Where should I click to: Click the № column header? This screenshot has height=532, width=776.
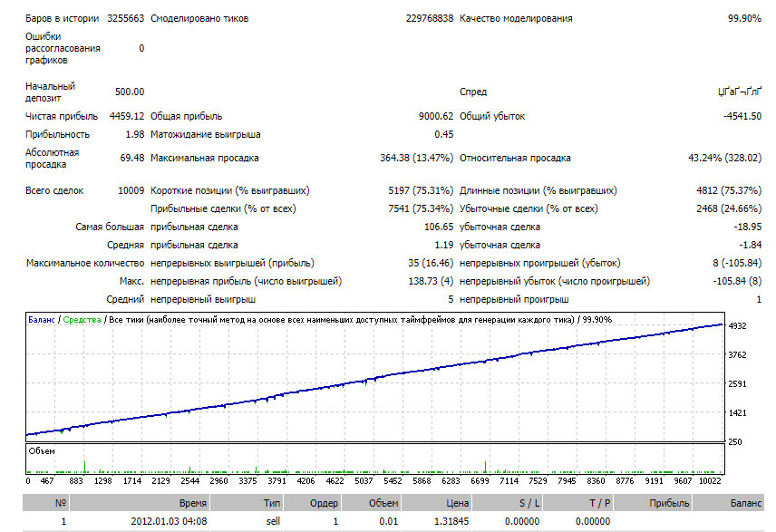point(45,503)
